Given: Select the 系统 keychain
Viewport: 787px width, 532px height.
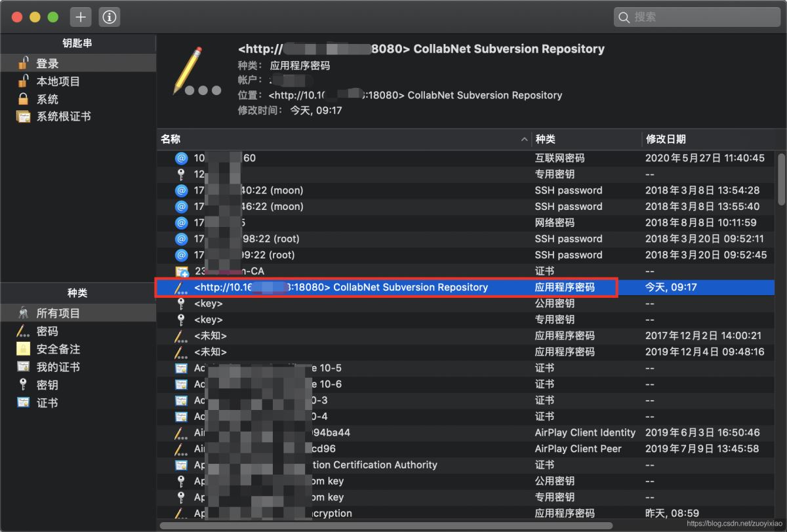Looking at the screenshot, I should (78, 99).
